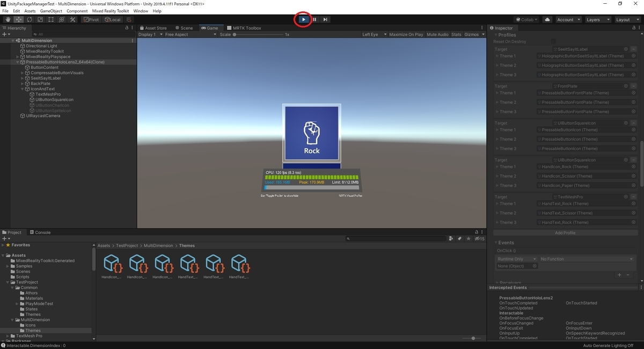Open the Display 1 dropdown

[x=150, y=34]
